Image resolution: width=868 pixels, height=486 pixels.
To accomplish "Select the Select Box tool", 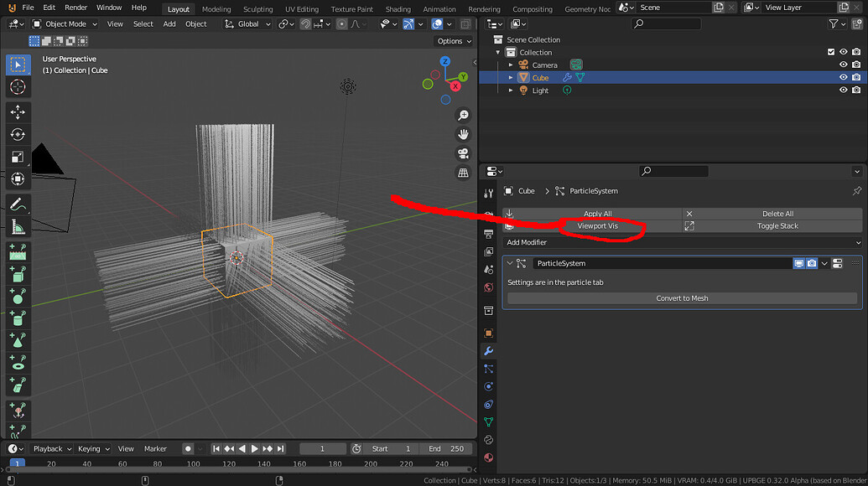I will tap(18, 65).
